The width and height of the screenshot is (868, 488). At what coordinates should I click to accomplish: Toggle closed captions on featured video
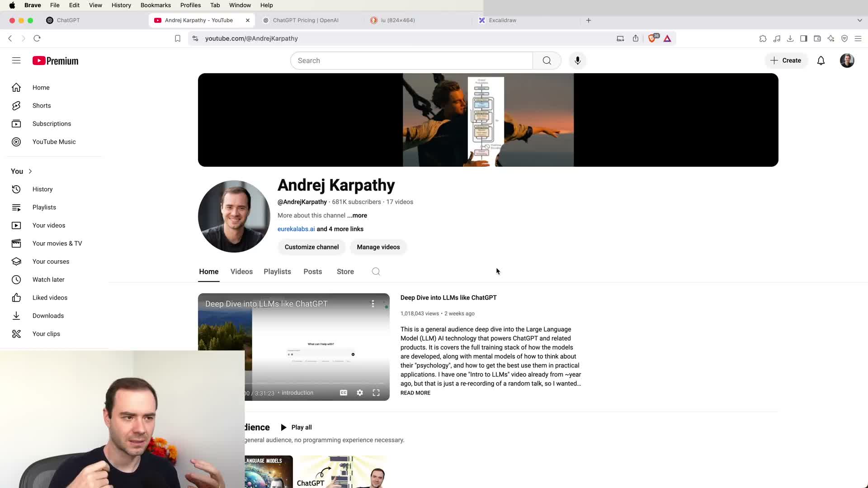click(x=343, y=393)
